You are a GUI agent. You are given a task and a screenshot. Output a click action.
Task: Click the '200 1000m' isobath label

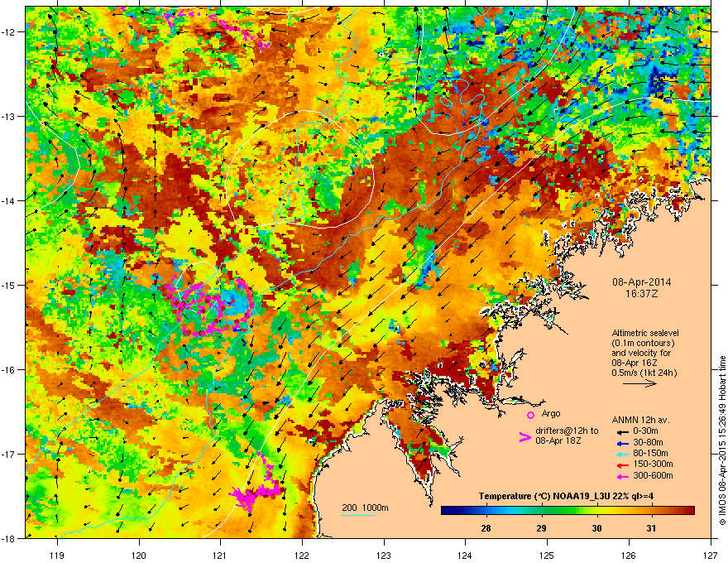pos(365,508)
